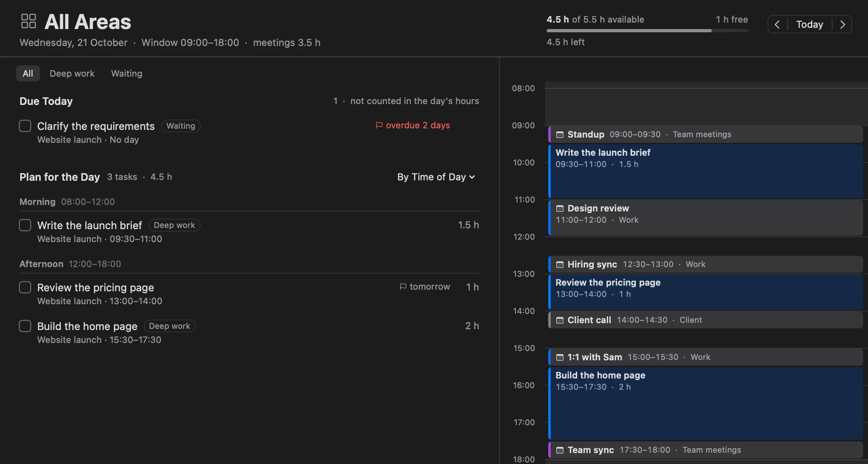Viewport: 868px width, 464px height.
Task: Check off Write the launch brief
Action: pyautogui.click(x=25, y=225)
